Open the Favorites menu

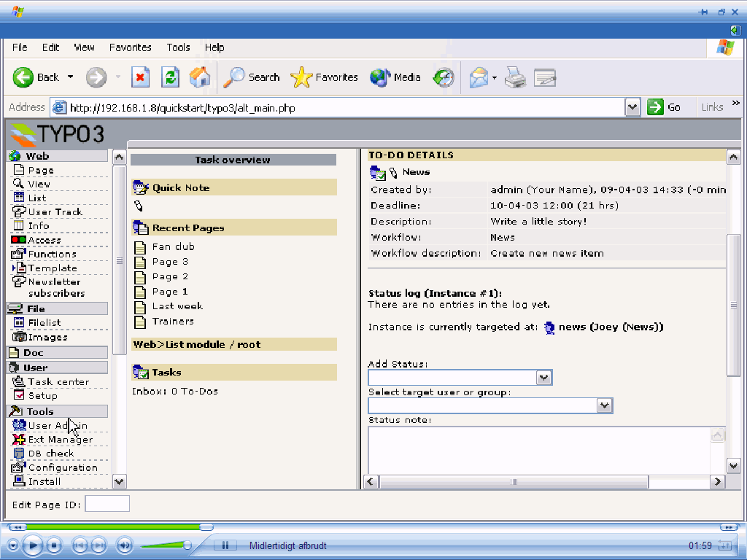pos(130,47)
